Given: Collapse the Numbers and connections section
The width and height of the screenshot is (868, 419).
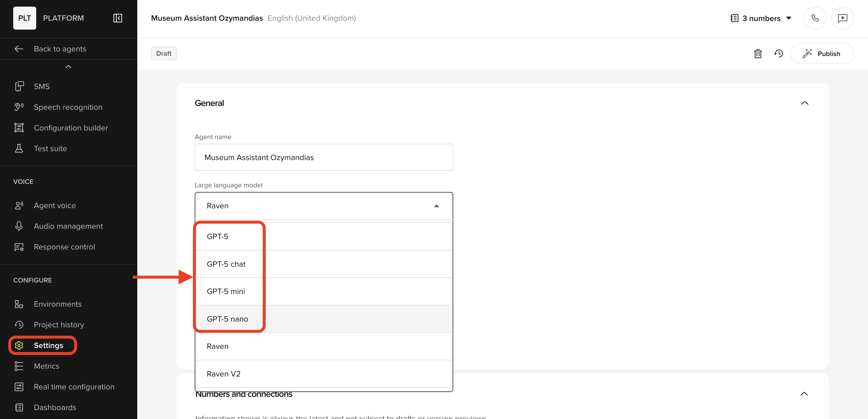Looking at the screenshot, I should point(804,394).
